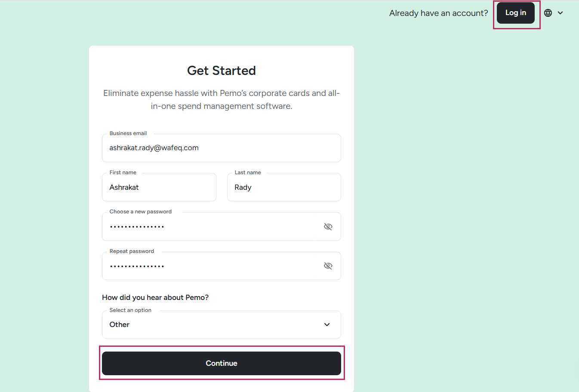Click the "Get Started" heading
The image size is (579, 392).
click(221, 71)
